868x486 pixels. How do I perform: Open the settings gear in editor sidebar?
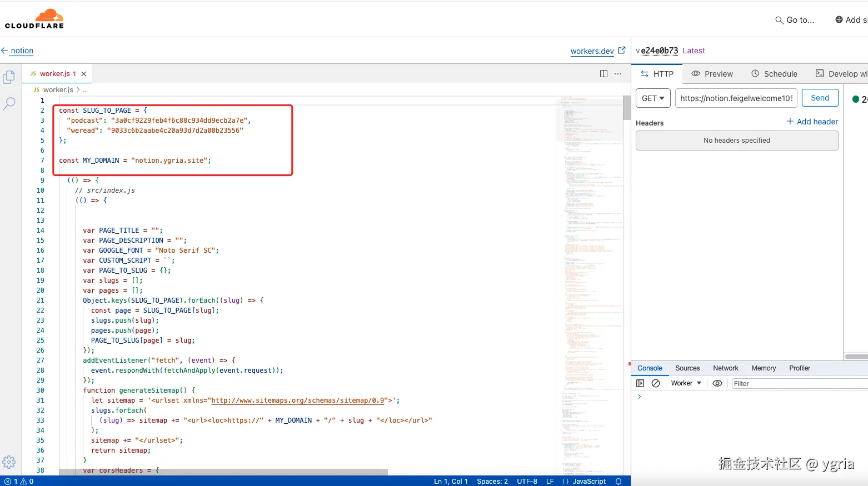point(9,462)
